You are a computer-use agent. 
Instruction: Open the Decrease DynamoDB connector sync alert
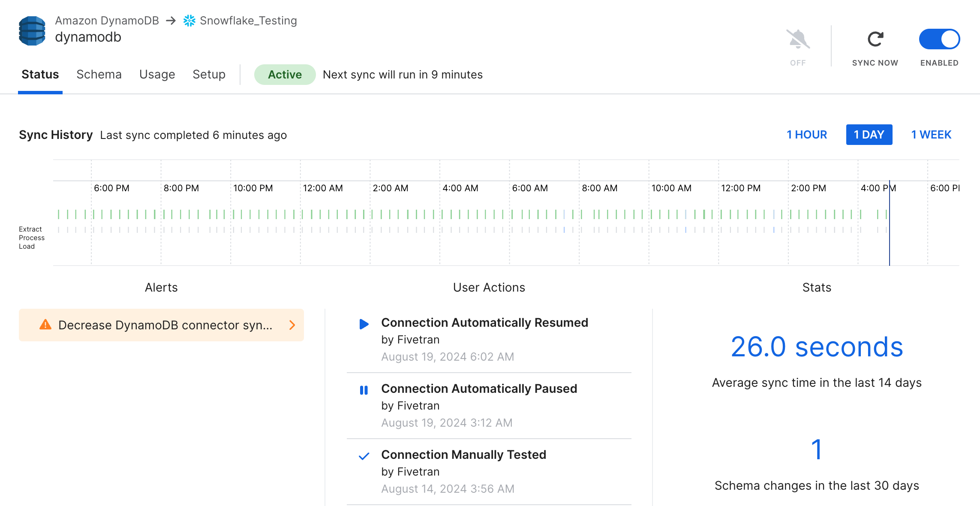pyautogui.click(x=161, y=325)
